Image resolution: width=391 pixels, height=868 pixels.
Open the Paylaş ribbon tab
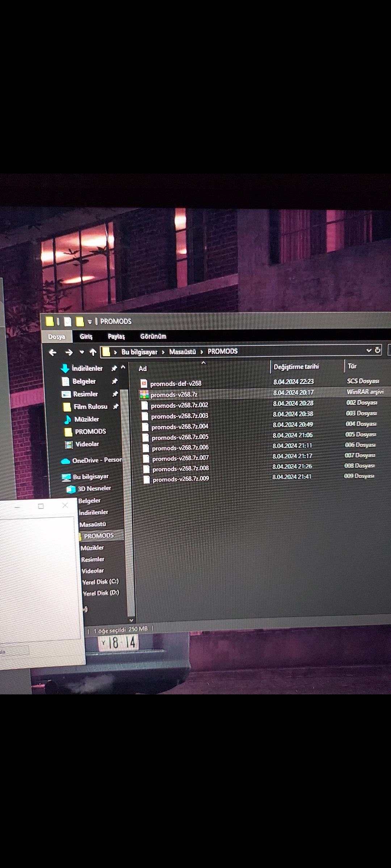(116, 336)
